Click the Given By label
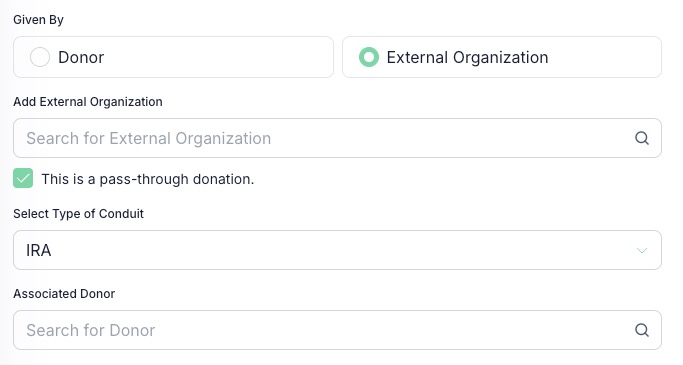The width and height of the screenshot is (683, 365). point(38,20)
